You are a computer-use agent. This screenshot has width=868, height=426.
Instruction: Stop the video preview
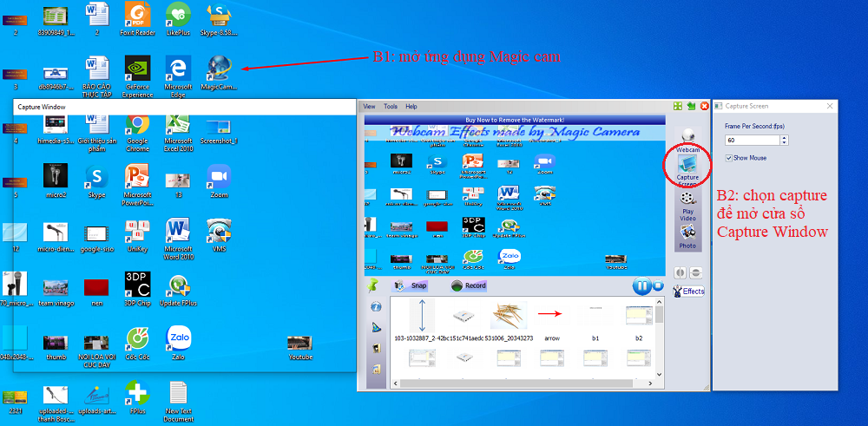[x=658, y=285]
